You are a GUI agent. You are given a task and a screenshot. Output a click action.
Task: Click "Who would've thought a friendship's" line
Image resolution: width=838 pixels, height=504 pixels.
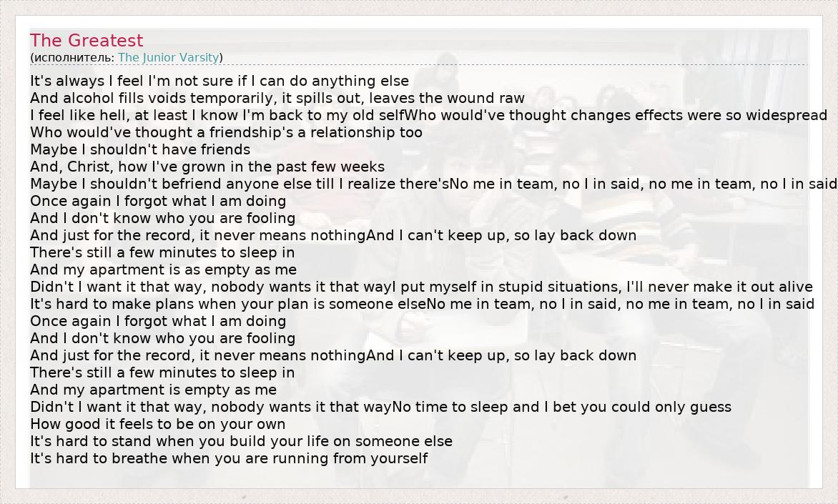tap(226, 132)
